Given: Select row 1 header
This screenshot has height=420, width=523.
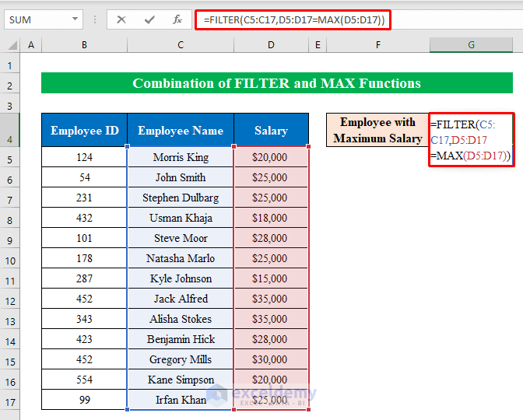Looking at the screenshot, I should pos(10,63).
